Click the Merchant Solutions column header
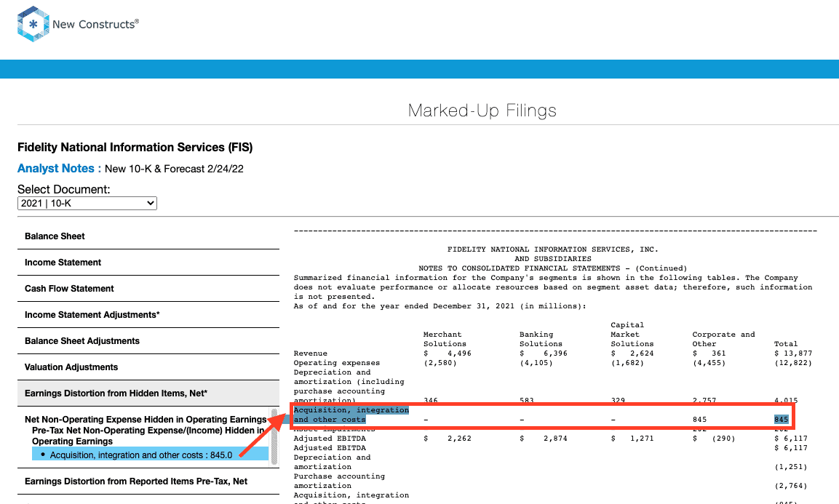 (445, 339)
